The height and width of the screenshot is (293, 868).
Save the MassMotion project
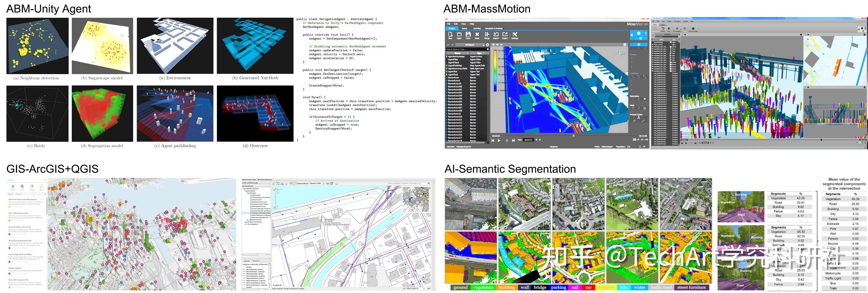point(468,35)
